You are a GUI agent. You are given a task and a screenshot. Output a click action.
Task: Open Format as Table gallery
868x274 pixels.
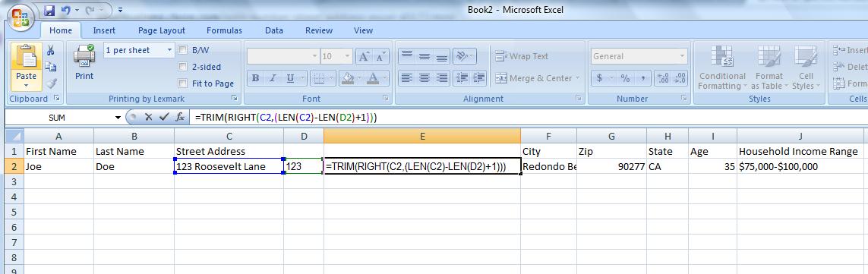click(x=769, y=67)
